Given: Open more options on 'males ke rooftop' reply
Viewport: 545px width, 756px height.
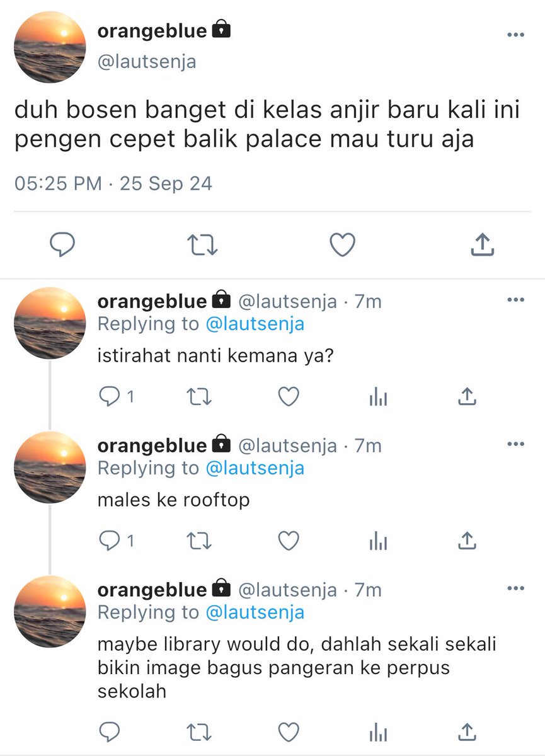Looking at the screenshot, I should pyautogui.click(x=515, y=444).
